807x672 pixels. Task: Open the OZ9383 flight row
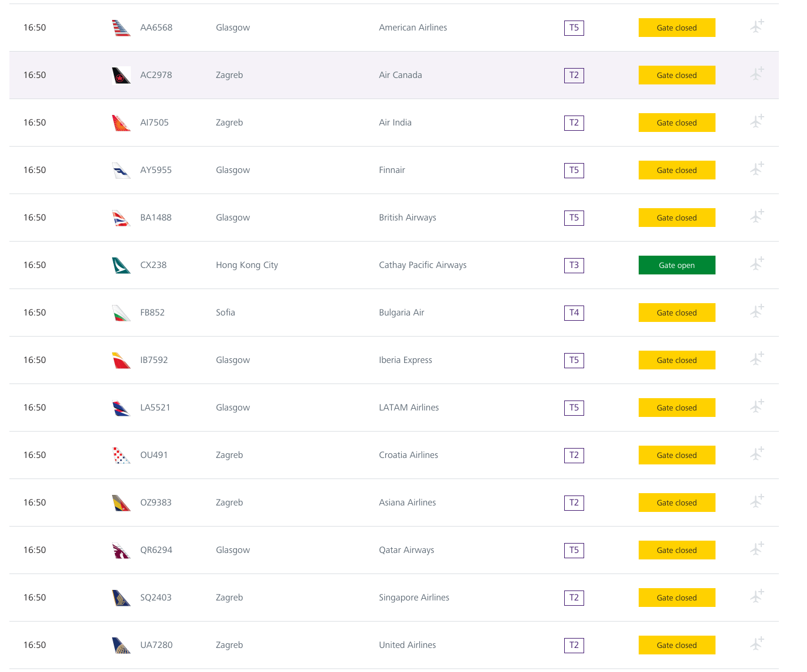pyautogui.click(x=155, y=503)
